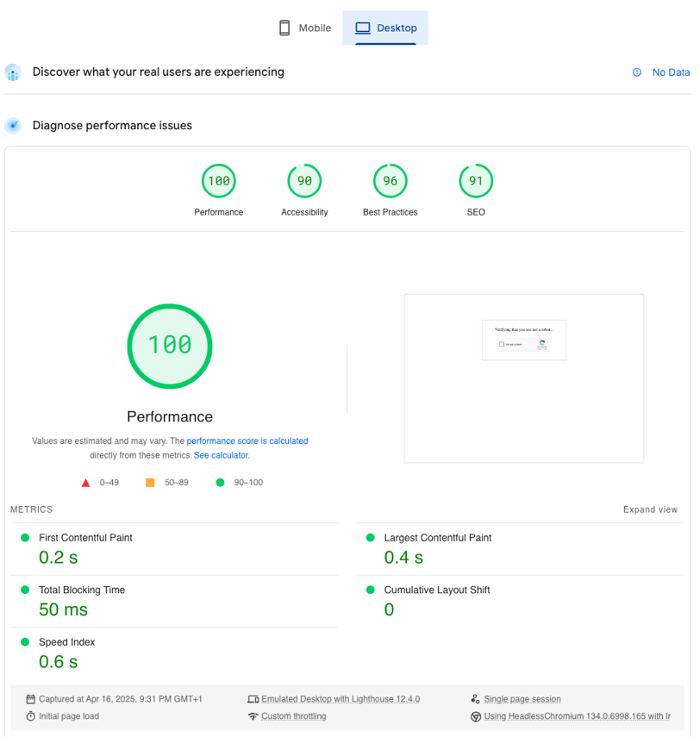Click the Cumulative Layout Shift green dot

coord(371,590)
